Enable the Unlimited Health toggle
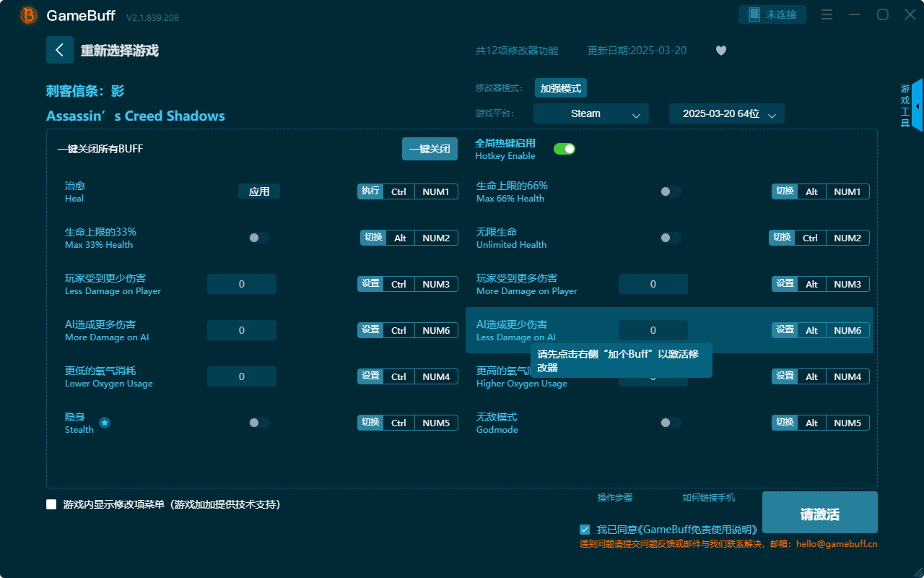 click(671, 237)
